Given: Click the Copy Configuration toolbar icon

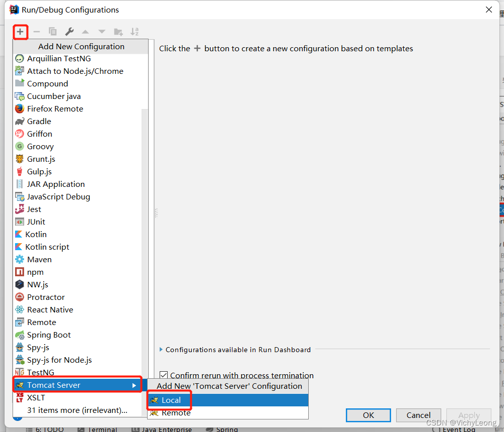Looking at the screenshot, I should [x=53, y=32].
